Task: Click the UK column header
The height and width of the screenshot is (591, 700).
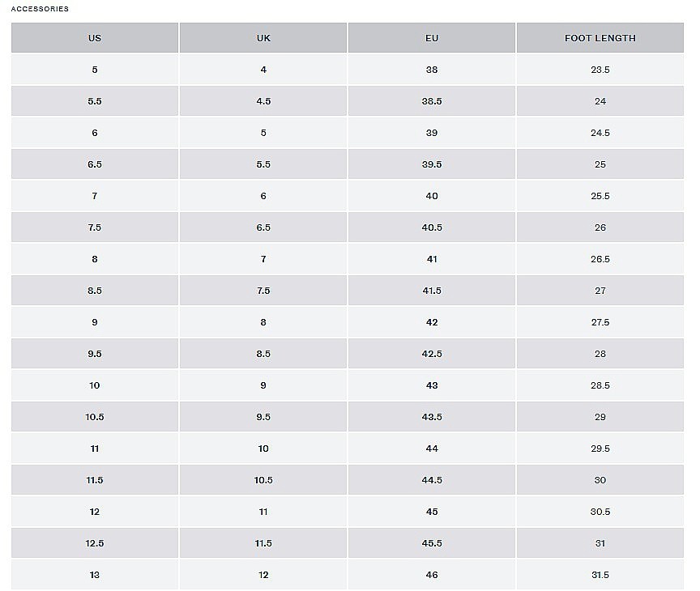Action: point(263,38)
